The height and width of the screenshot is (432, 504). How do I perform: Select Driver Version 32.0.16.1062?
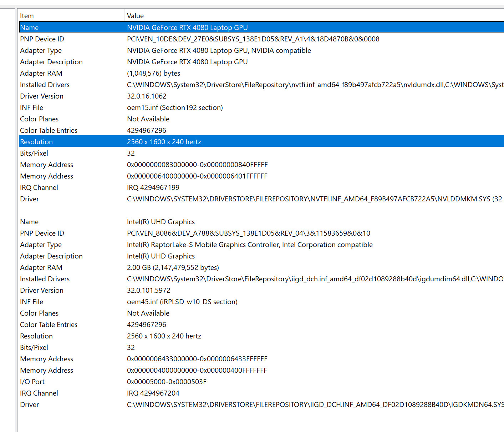tap(147, 96)
